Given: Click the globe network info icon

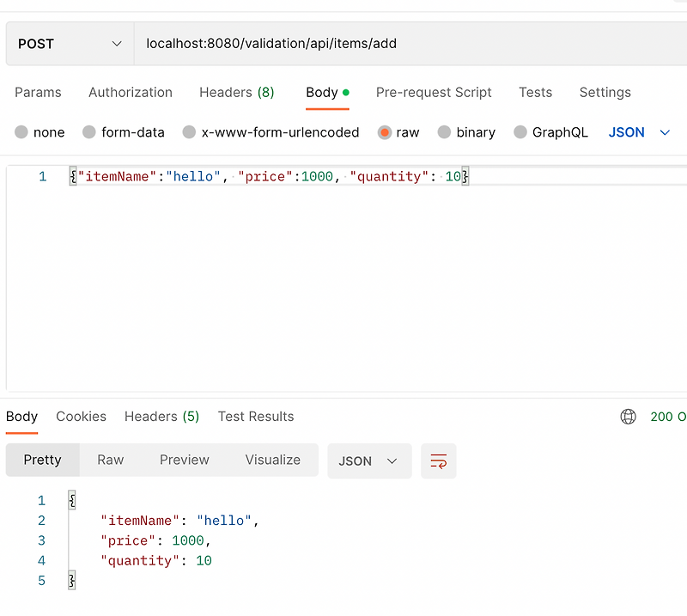Looking at the screenshot, I should [x=629, y=417].
